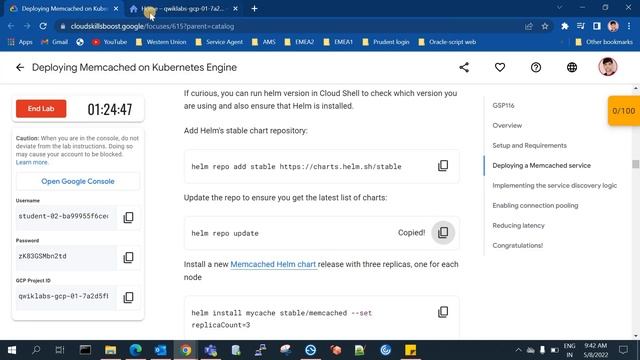Jump to Overview section
This screenshot has height=360, width=640.
(x=507, y=125)
